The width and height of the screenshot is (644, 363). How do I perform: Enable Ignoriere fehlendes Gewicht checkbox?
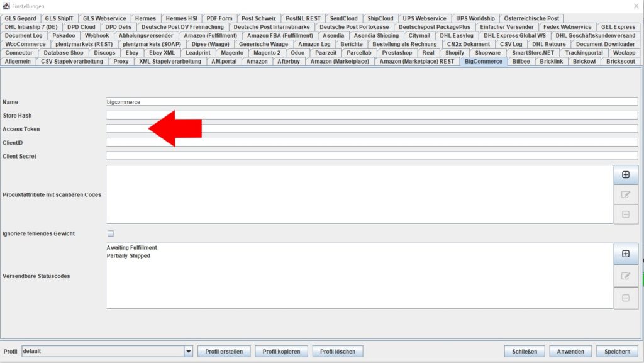(x=111, y=233)
